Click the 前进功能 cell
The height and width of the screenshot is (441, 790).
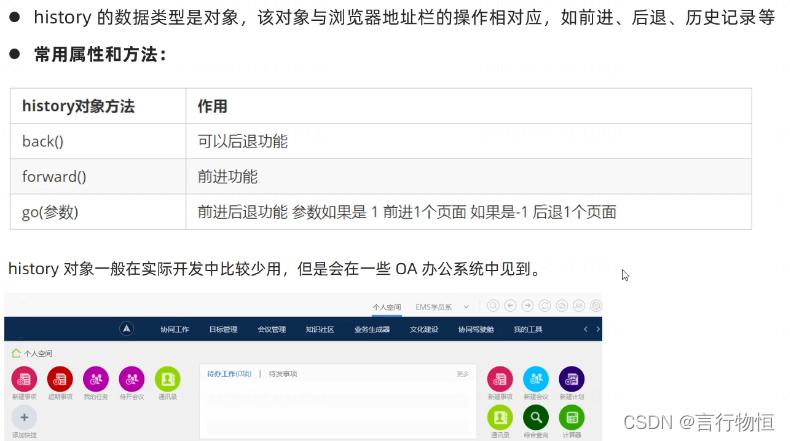(469, 176)
